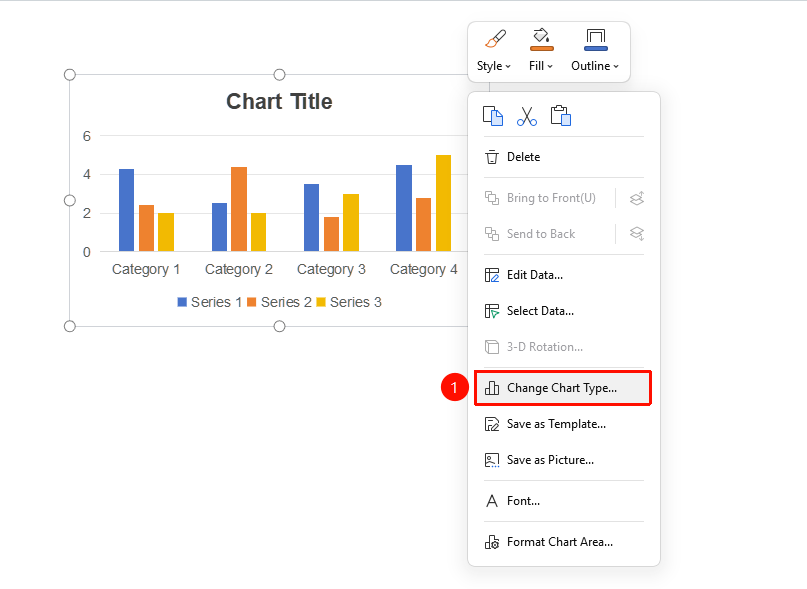Open Change Chart Type... dialog
Image resolution: width=807 pixels, height=589 pixels.
(x=563, y=388)
